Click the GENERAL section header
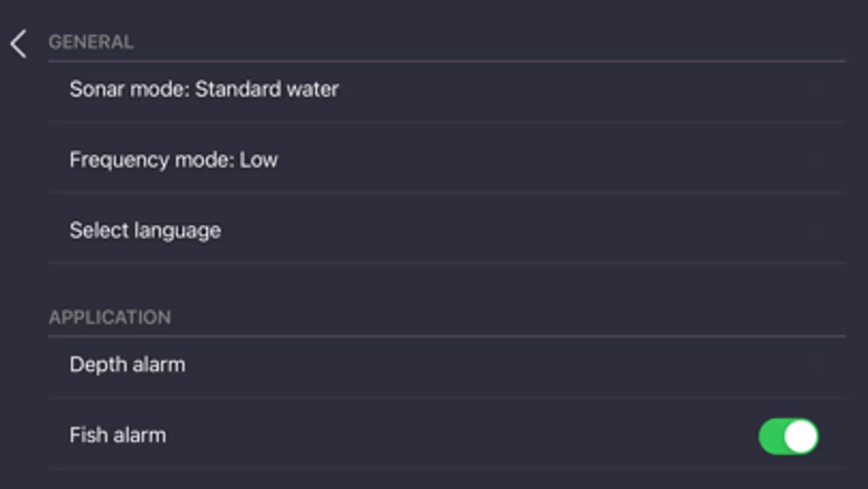 (91, 42)
